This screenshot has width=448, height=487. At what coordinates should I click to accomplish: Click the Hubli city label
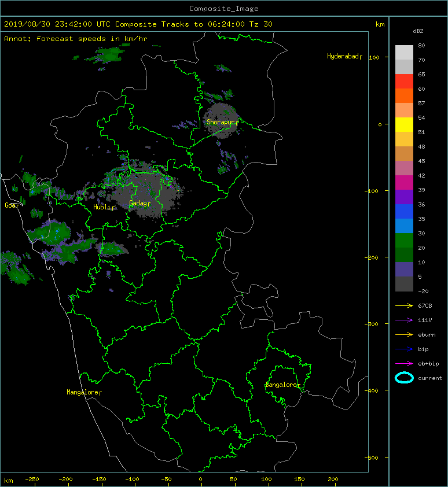104,207
